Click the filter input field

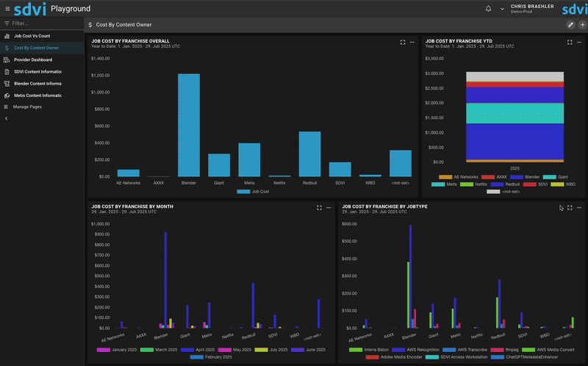[x=42, y=24]
